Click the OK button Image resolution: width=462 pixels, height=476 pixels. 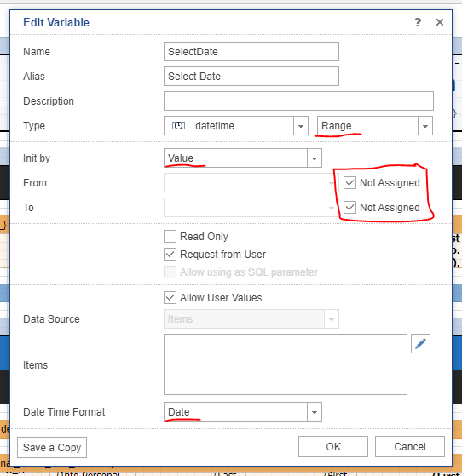tap(333, 446)
